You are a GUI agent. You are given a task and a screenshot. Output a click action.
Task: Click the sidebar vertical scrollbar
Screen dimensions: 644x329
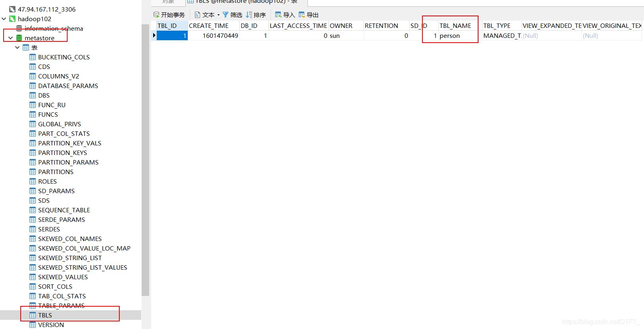tap(145, 159)
